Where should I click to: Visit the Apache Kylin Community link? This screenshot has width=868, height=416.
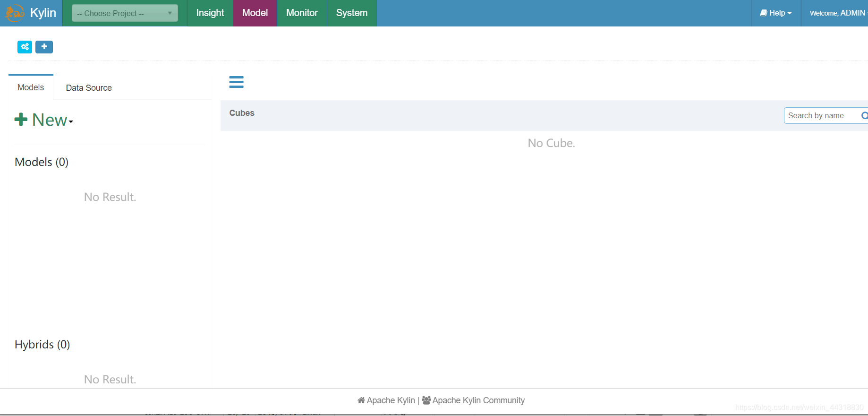click(473, 400)
